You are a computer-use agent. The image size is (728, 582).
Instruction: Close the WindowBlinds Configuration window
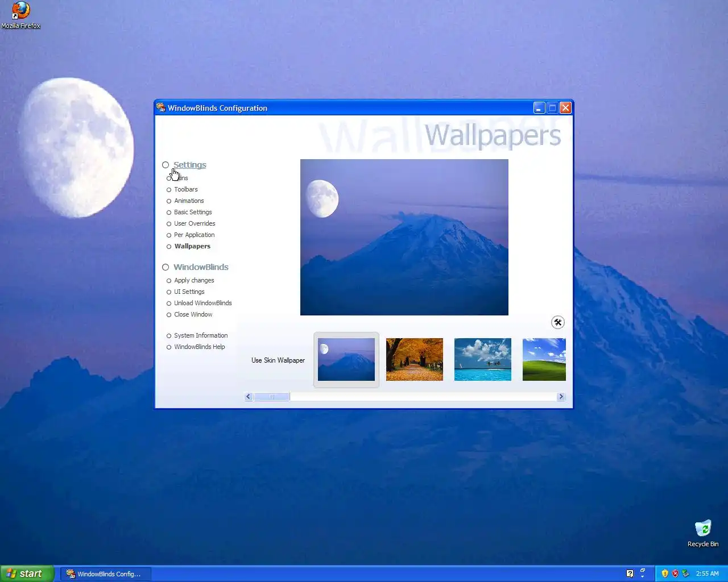coord(565,107)
